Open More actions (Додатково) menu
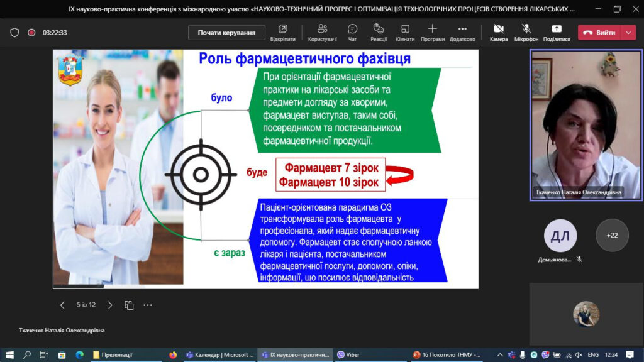Image resolution: width=644 pixels, height=362 pixels. point(462,32)
